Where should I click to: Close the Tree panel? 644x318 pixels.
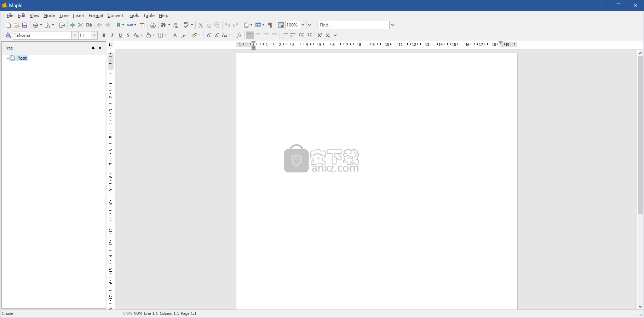coord(100,48)
